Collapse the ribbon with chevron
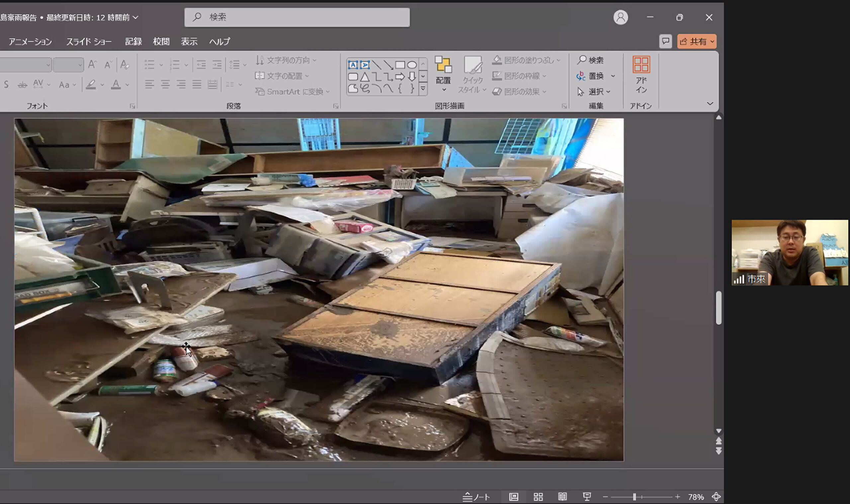 coord(710,104)
